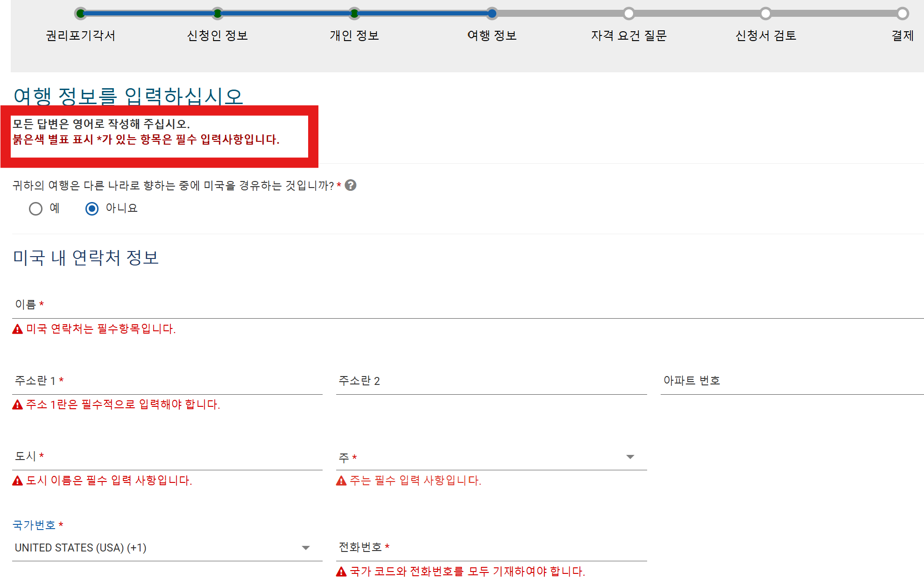Go to the 신청인 정보 step

pyautogui.click(x=217, y=14)
